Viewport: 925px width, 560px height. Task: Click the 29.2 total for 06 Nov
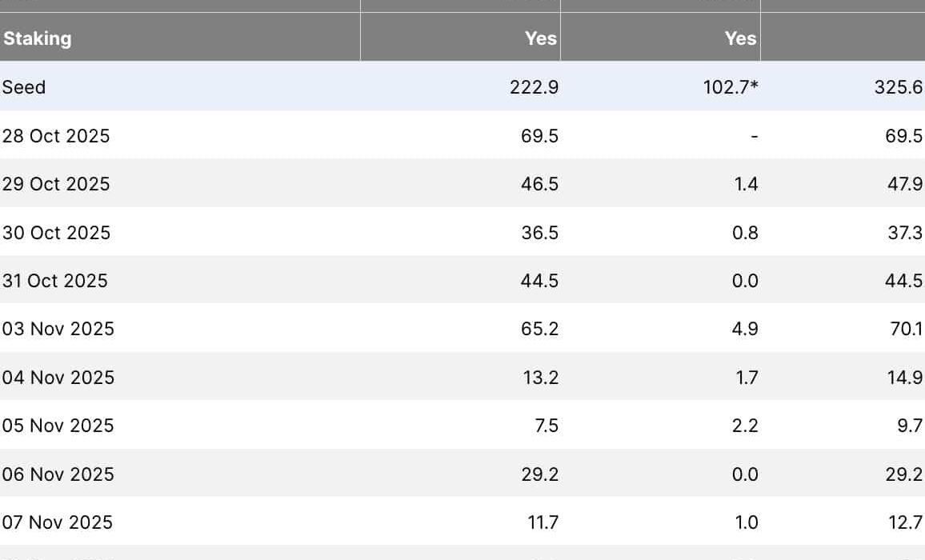904,474
